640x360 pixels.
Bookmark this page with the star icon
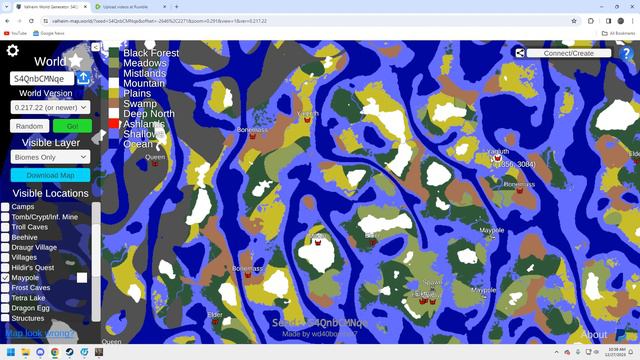point(574,21)
